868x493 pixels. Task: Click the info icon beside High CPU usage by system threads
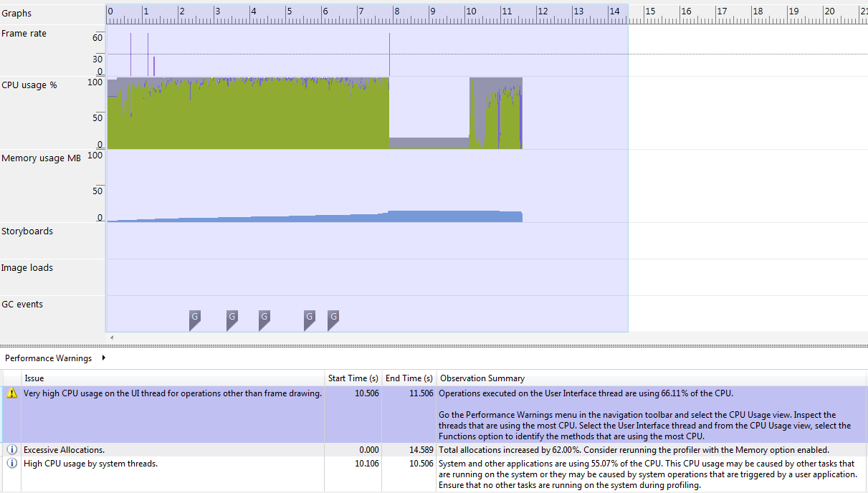(x=11, y=464)
